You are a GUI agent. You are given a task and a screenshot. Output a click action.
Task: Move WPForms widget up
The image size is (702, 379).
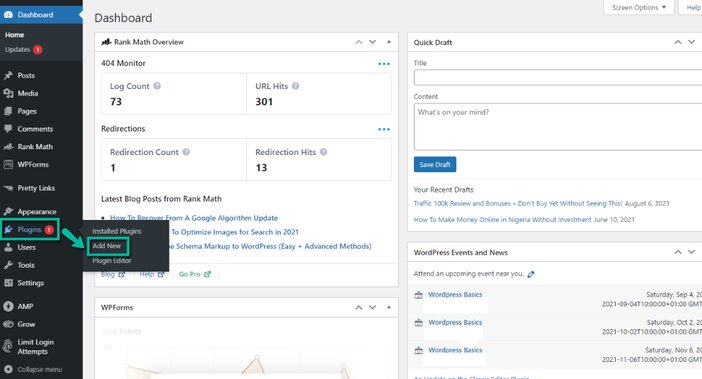359,307
